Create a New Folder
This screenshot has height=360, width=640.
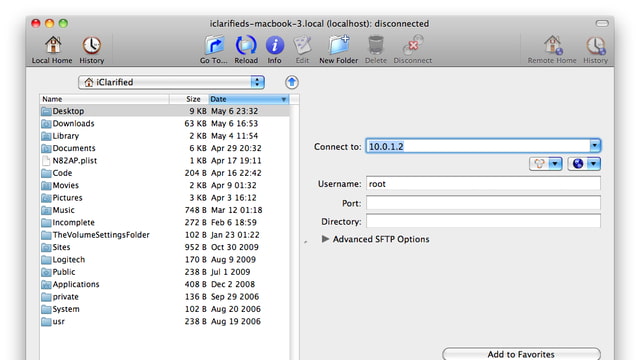click(x=338, y=50)
